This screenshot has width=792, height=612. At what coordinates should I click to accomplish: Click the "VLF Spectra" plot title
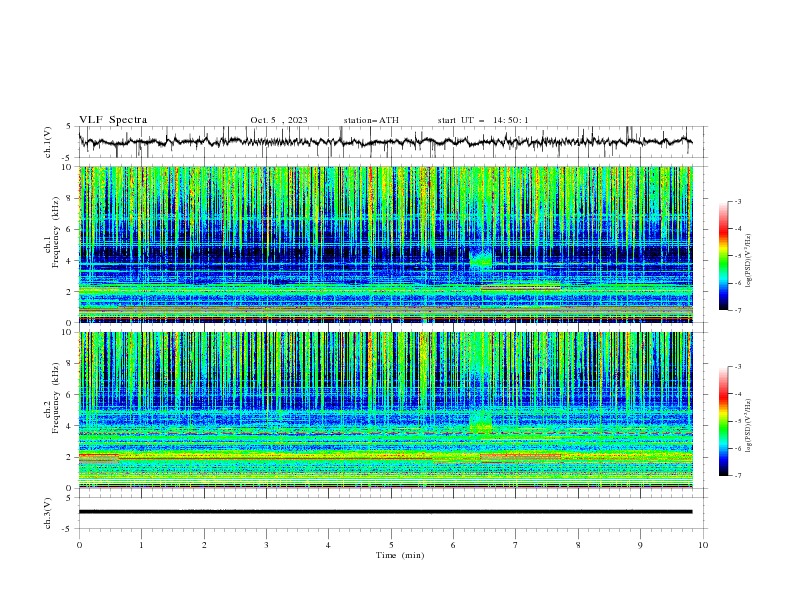click(113, 120)
